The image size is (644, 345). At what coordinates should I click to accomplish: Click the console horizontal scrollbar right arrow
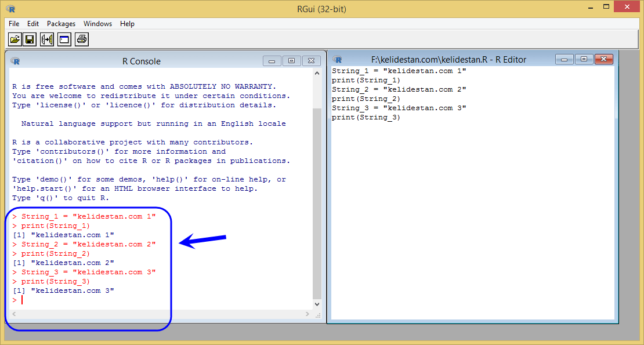pos(307,314)
